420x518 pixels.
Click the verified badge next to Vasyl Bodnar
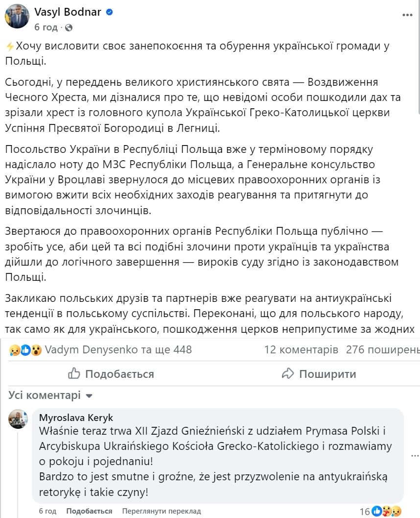coord(109,11)
